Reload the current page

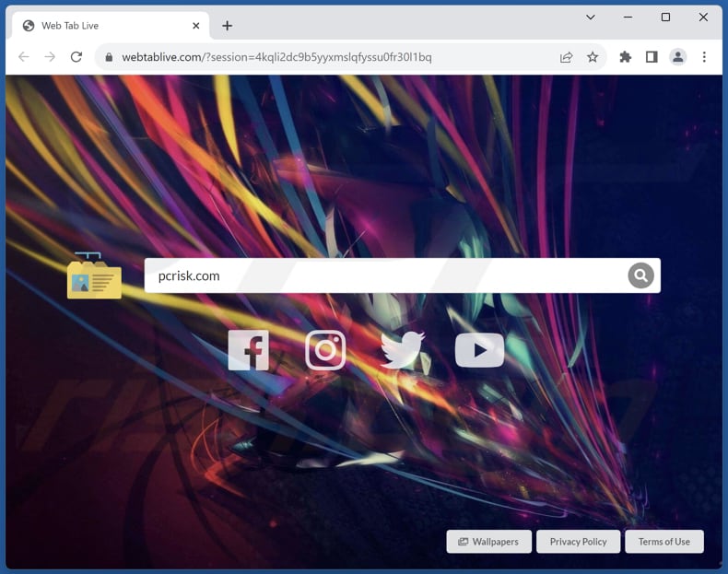pos(76,57)
